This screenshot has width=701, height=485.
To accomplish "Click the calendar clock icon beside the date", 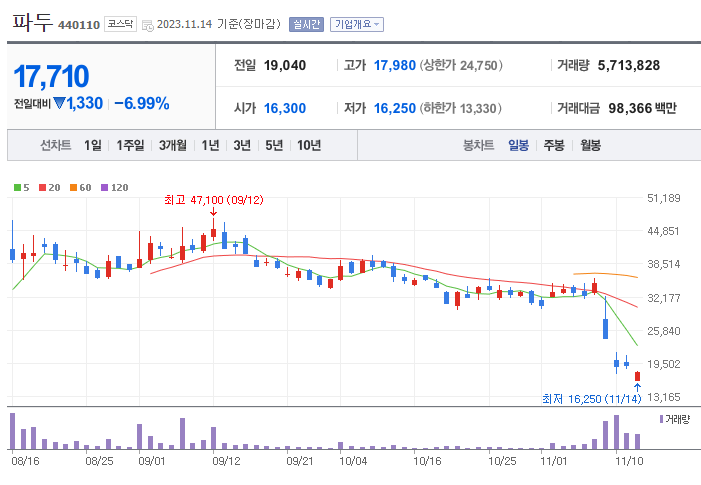I will click(x=148, y=25).
